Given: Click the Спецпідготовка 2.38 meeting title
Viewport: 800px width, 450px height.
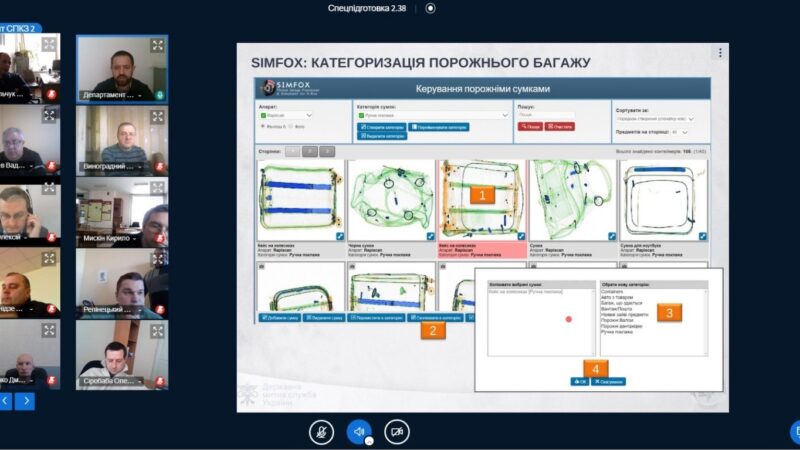Looking at the screenshot, I should point(367,8).
